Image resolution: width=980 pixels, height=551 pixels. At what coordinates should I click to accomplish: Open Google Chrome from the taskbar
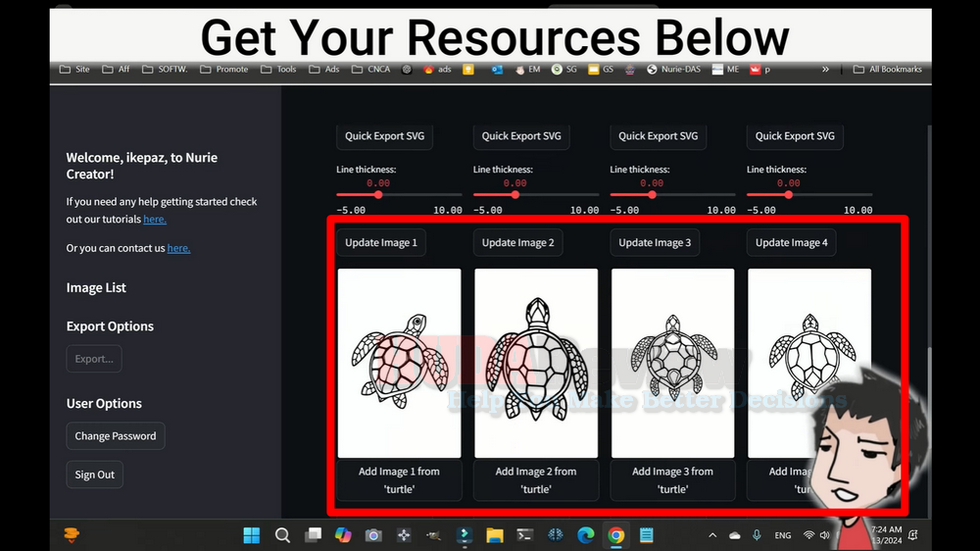615,535
